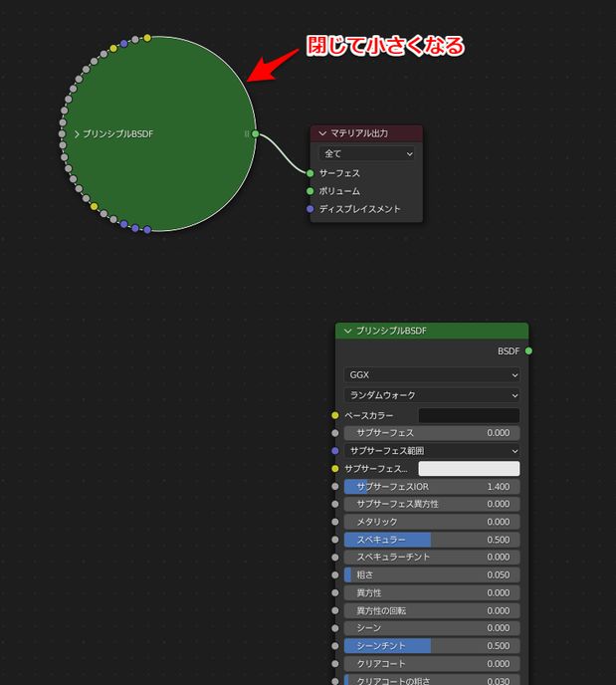Click the クリアコート 0.000 slider

[x=432, y=663]
